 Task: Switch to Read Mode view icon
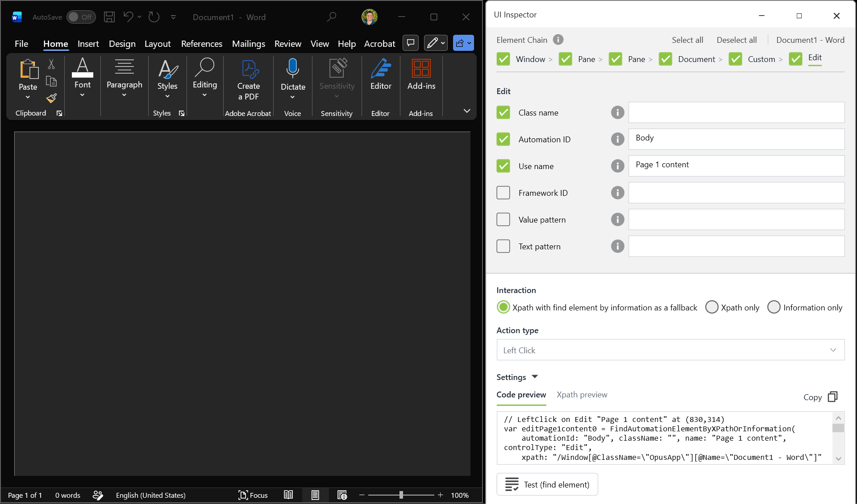[x=288, y=495]
